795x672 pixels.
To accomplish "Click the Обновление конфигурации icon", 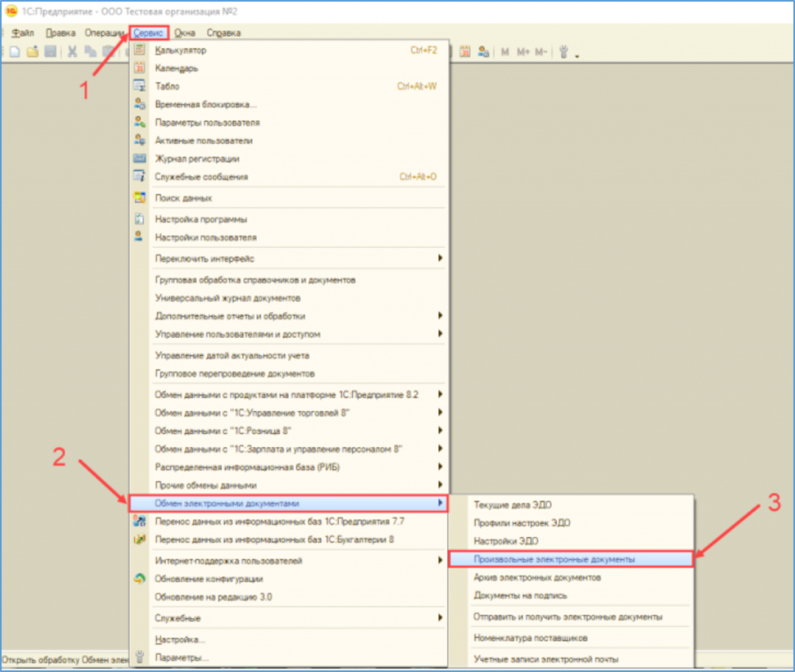I will click(x=140, y=579).
